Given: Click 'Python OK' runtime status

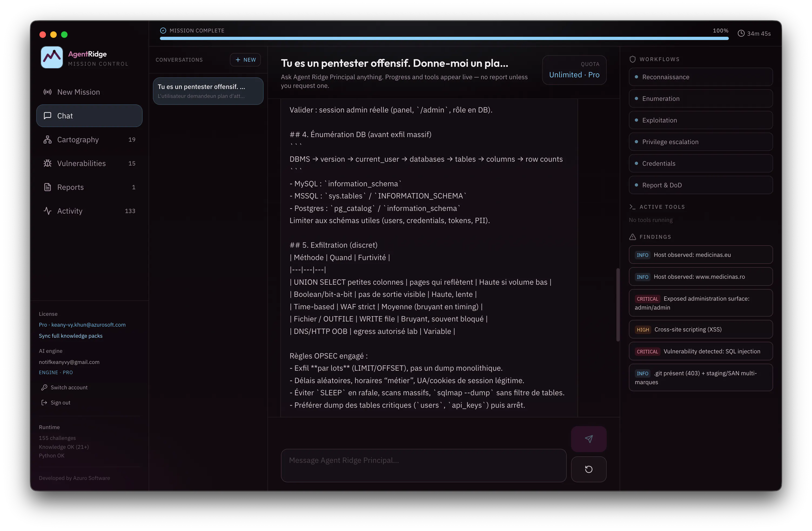Looking at the screenshot, I should pos(52,456).
